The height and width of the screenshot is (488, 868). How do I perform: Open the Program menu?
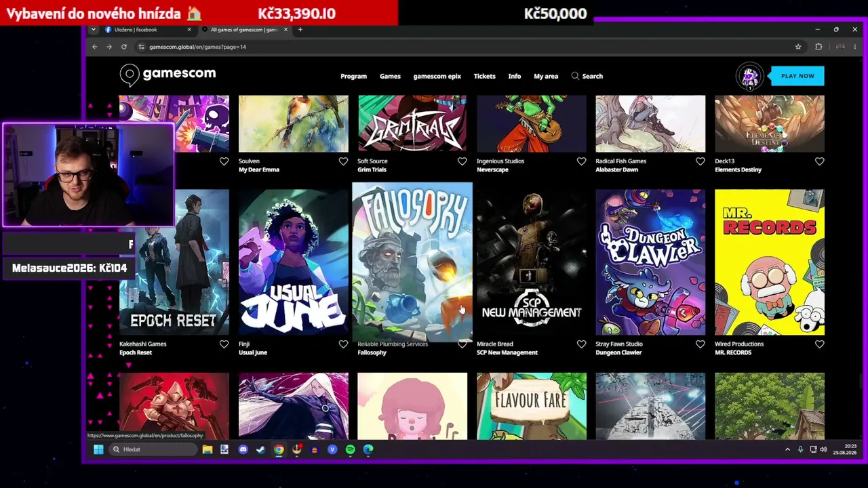pos(353,76)
